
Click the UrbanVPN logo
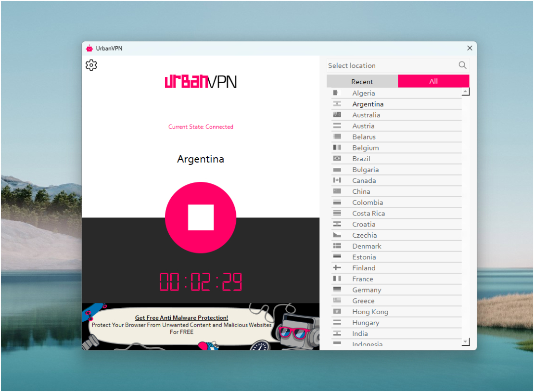[201, 82]
